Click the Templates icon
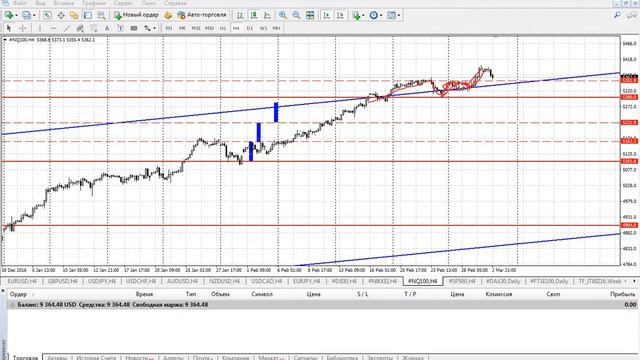640x360 pixels. [x=391, y=16]
